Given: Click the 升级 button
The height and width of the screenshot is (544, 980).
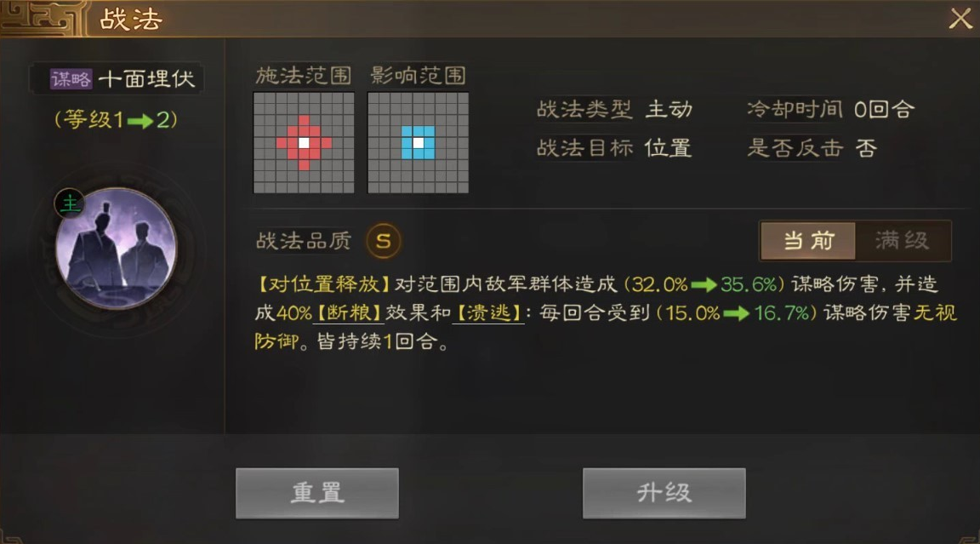Looking at the screenshot, I should 664,493.
